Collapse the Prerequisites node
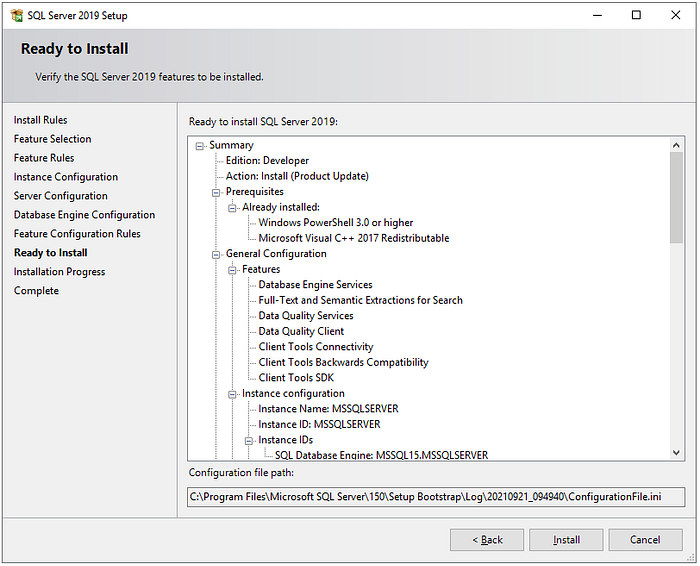The height and width of the screenshot is (566, 700). tap(216, 193)
